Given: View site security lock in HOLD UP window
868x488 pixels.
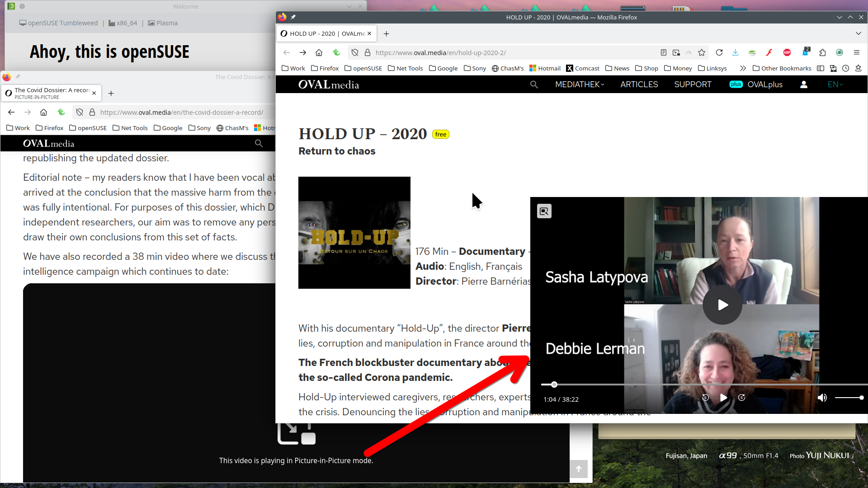Looking at the screenshot, I should 368,52.
